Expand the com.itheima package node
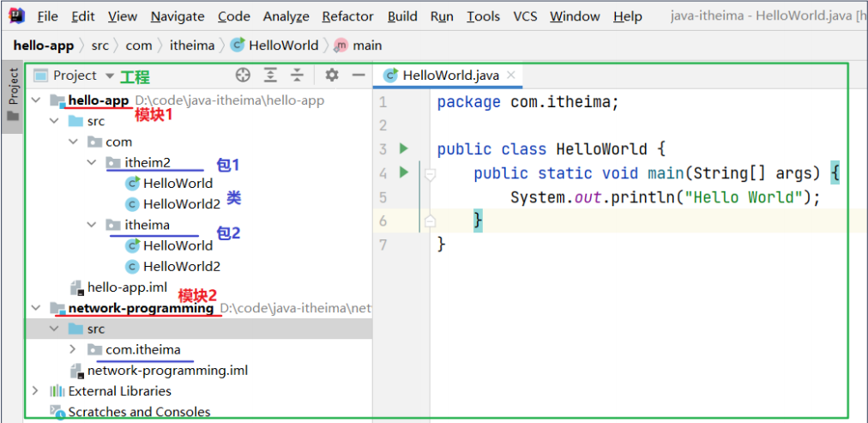This screenshot has width=868, height=423. click(x=73, y=349)
